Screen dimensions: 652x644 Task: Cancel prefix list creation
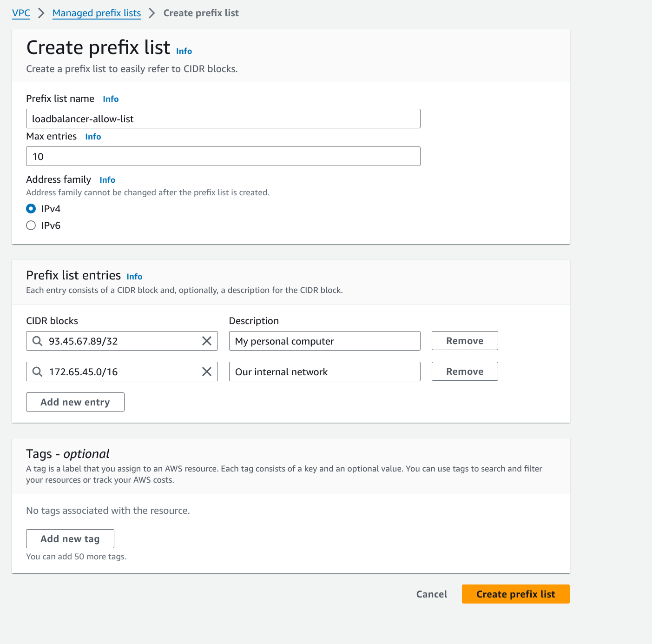click(432, 594)
